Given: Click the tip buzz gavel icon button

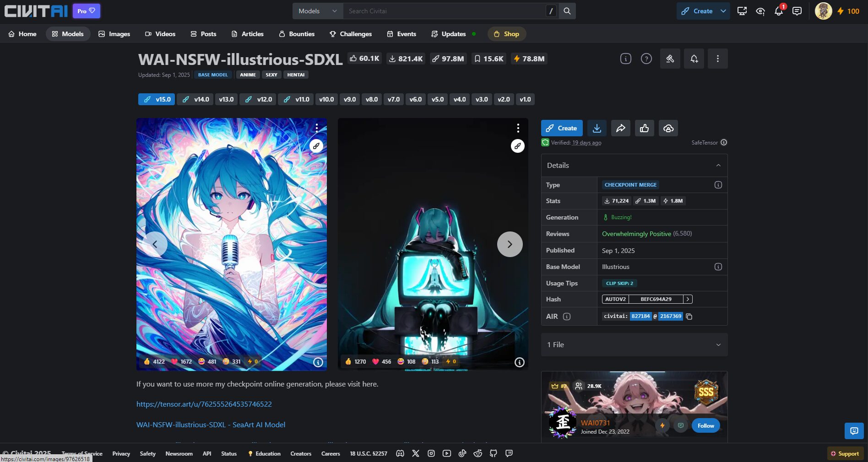Looking at the screenshot, I should click(x=670, y=59).
